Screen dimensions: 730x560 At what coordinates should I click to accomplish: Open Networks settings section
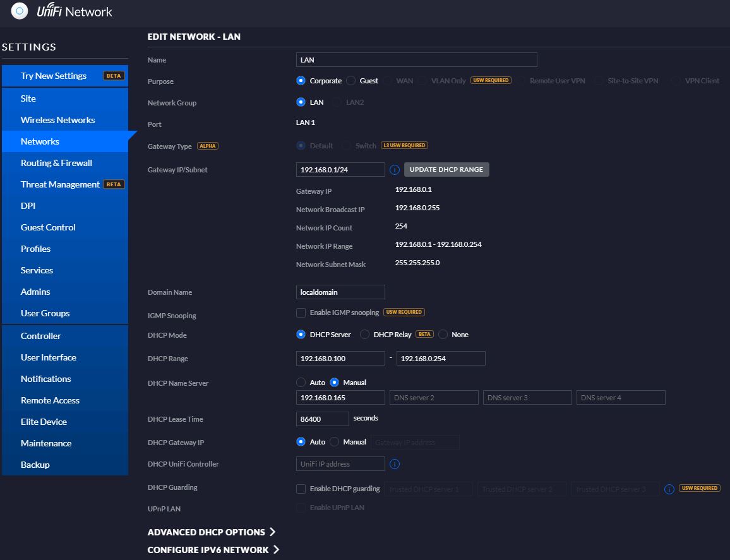65,141
